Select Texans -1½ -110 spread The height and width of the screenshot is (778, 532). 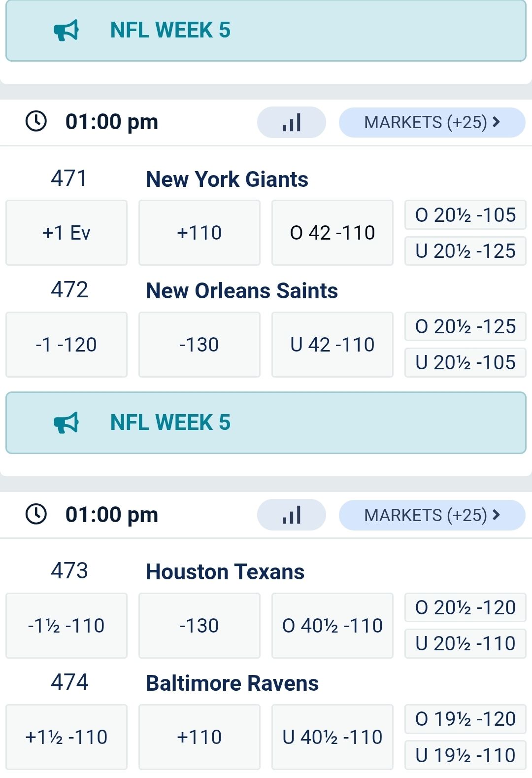coord(66,626)
